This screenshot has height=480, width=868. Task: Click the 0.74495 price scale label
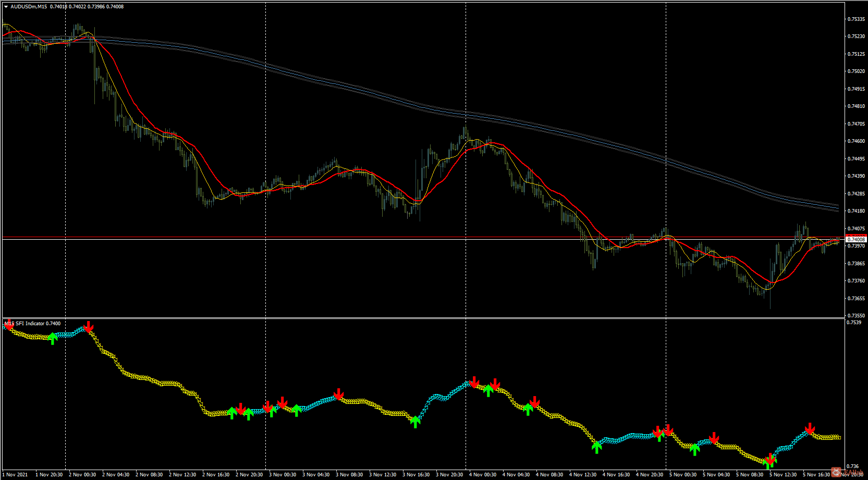pyautogui.click(x=857, y=159)
